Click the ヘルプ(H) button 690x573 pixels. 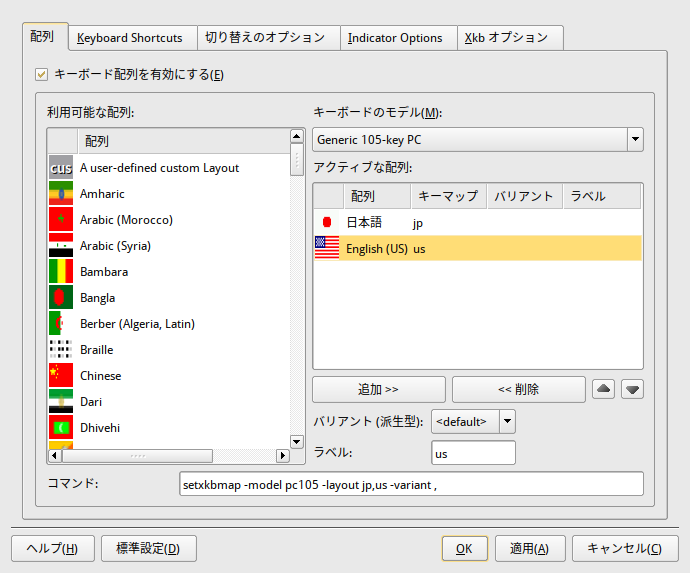coord(53,549)
